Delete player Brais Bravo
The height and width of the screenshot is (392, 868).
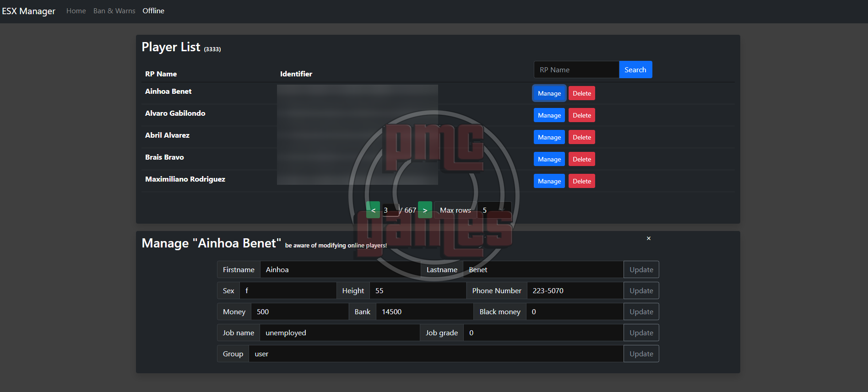tap(582, 159)
